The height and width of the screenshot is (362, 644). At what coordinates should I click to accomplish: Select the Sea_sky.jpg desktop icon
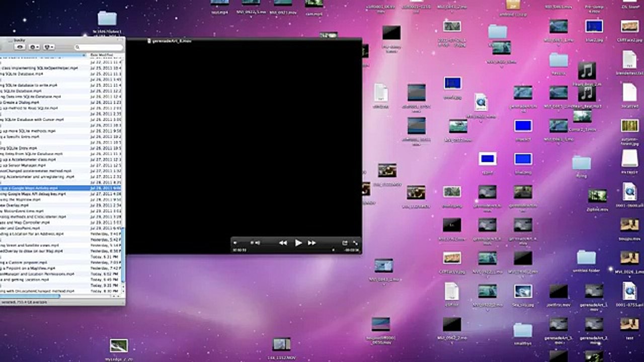click(523, 292)
